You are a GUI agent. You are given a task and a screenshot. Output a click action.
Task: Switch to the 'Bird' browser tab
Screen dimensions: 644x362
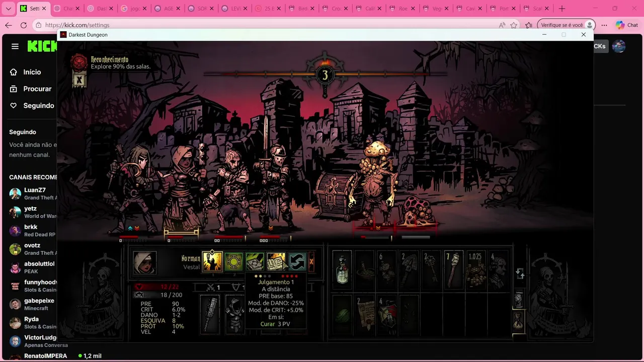pos(301,9)
